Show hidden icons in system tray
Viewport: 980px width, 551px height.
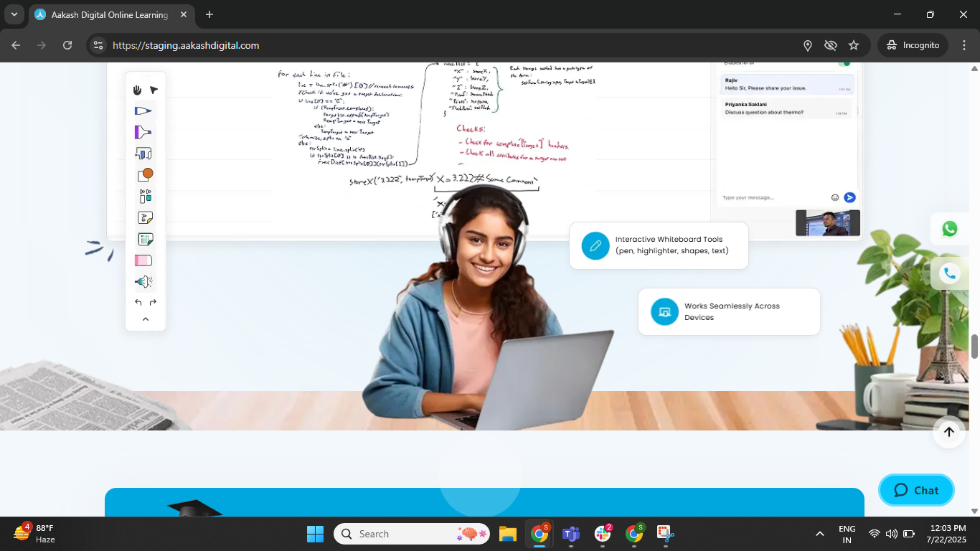(819, 534)
